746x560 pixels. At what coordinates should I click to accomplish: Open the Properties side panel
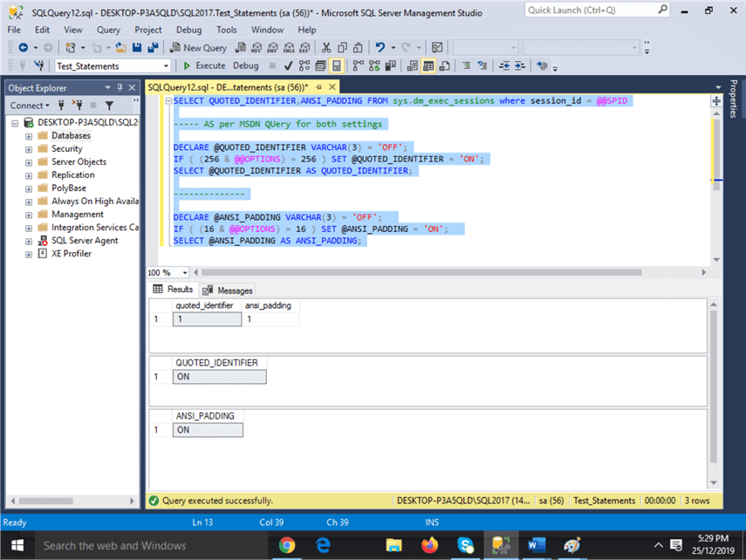point(734,99)
